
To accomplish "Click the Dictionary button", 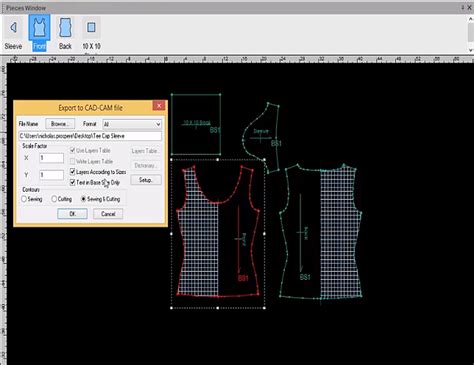I will point(145,165).
